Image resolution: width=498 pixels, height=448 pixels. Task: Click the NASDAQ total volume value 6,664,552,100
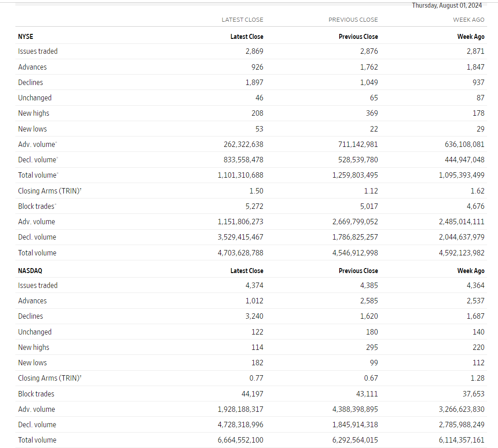pos(241,440)
